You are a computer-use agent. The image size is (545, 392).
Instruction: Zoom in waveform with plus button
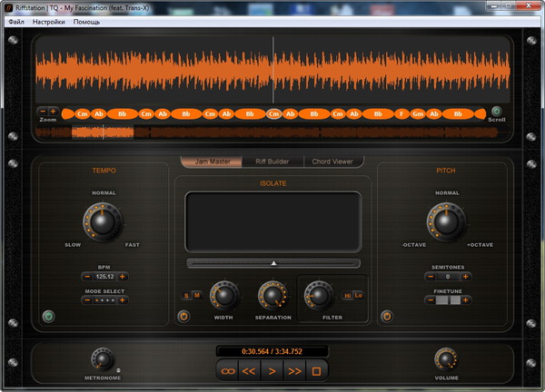(54, 112)
